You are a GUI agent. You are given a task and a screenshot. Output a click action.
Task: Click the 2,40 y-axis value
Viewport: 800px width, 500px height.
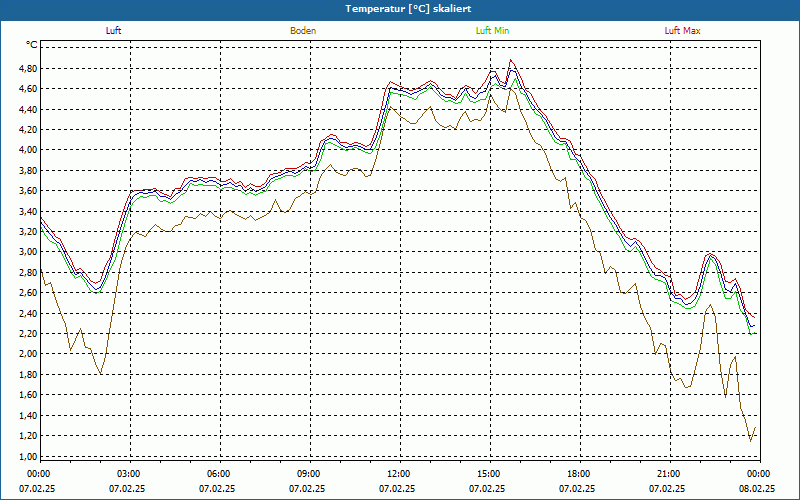(x=29, y=313)
